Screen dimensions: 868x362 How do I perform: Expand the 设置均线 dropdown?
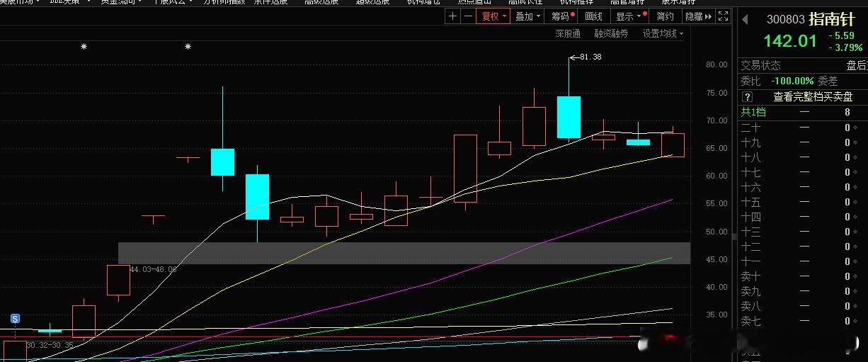[663, 33]
